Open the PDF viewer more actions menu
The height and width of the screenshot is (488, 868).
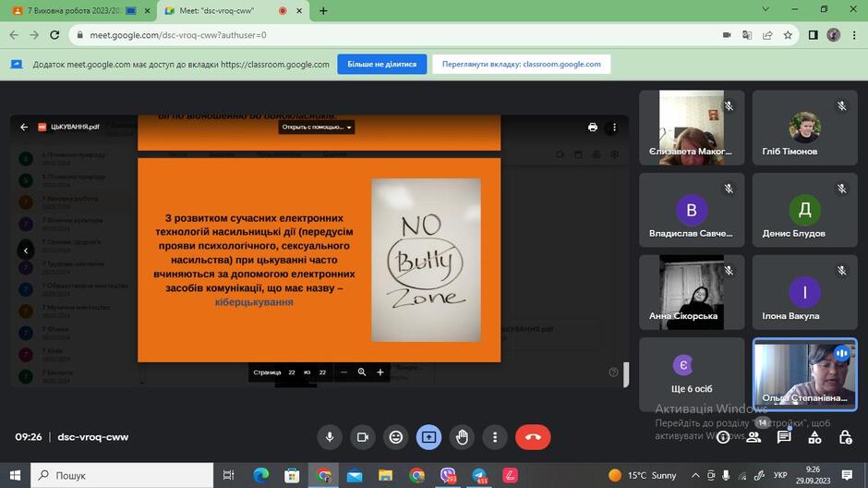point(614,127)
